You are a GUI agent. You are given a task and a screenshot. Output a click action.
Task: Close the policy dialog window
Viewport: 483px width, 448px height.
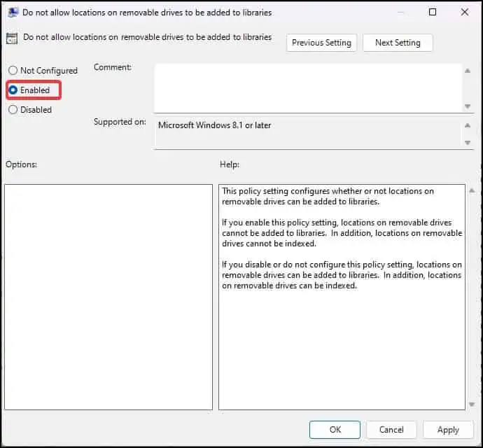[x=465, y=12]
